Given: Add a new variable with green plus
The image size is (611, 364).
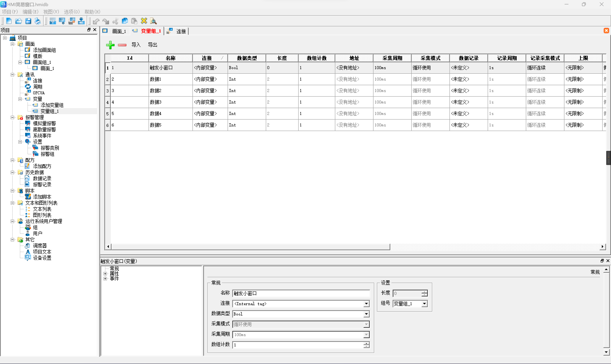Looking at the screenshot, I should [x=110, y=45].
